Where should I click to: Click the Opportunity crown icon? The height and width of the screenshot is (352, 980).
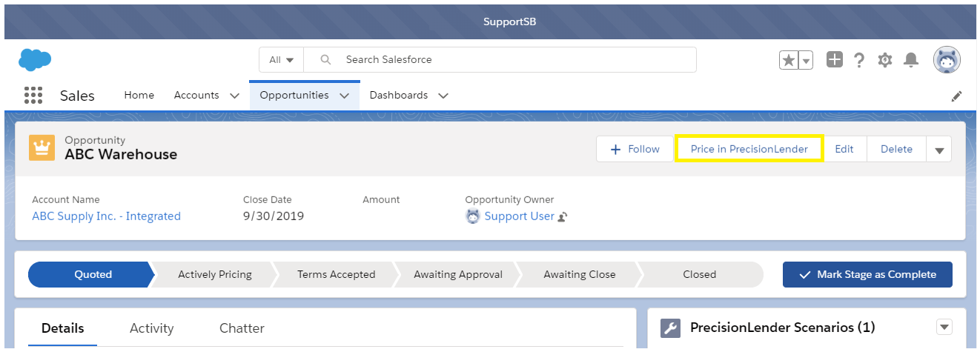pos(42,147)
